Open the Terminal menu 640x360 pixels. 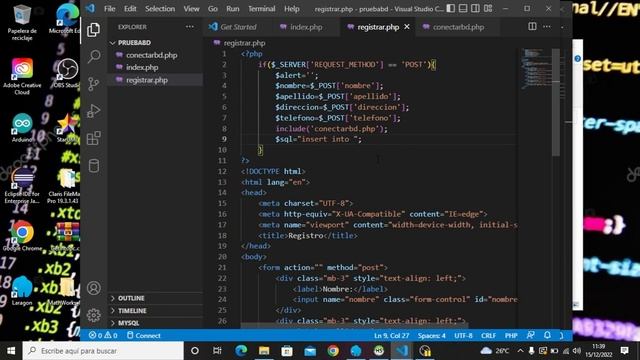pos(262,9)
